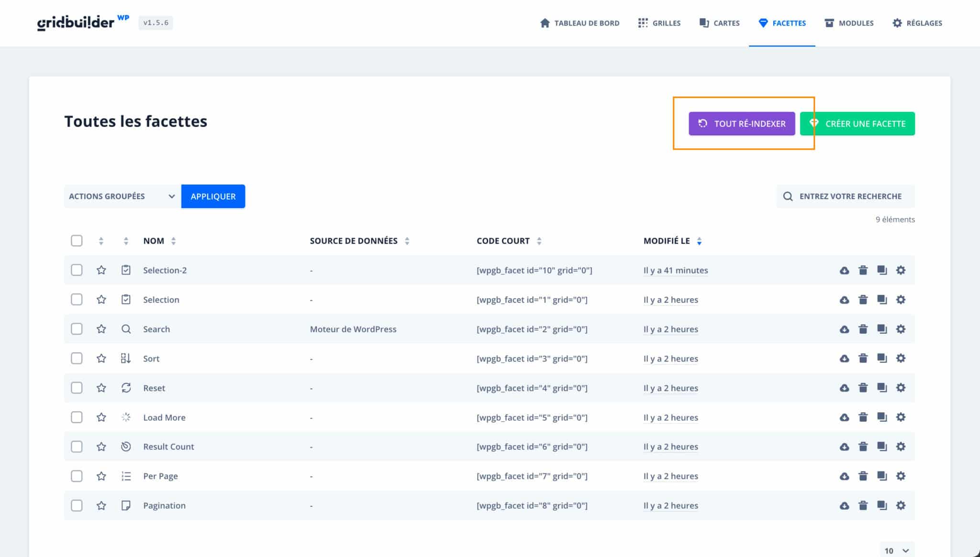Tick the checkbox for Selection facet

click(x=77, y=300)
